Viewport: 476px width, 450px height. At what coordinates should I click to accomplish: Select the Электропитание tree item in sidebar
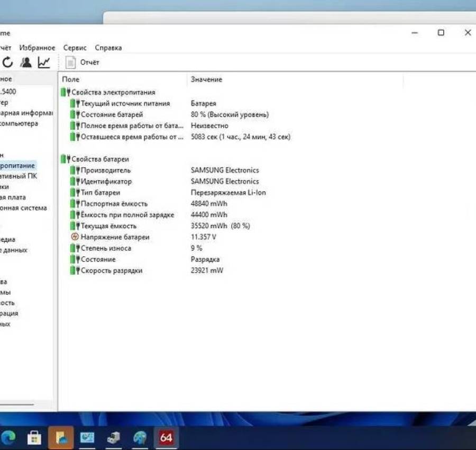point(17,166)
